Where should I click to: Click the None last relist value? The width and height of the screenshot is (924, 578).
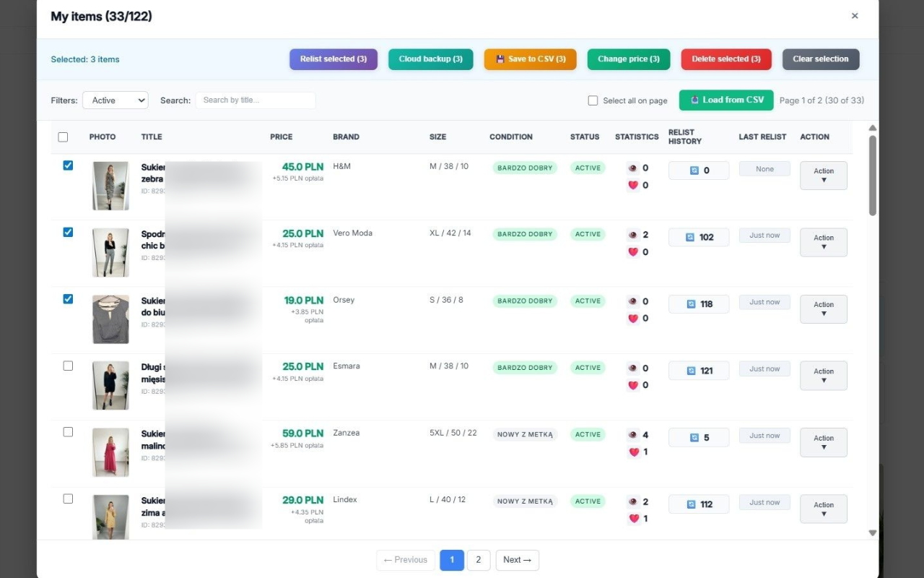click(764, 169)
